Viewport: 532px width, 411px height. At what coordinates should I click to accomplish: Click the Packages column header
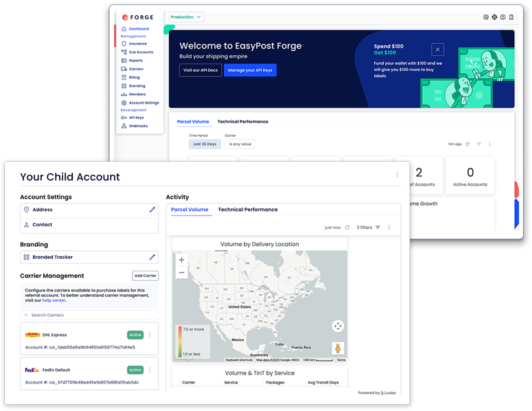(x=275, y=383)
